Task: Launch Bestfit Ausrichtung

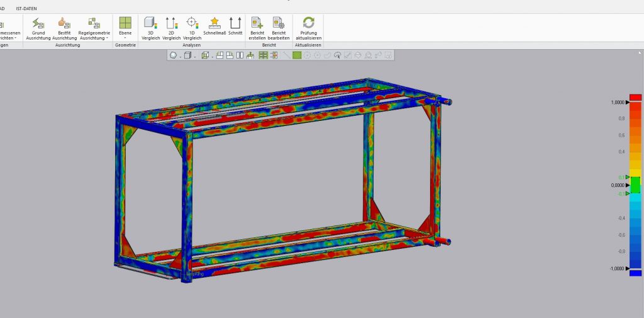Action: pyautogui.click(x=65, y=28)
